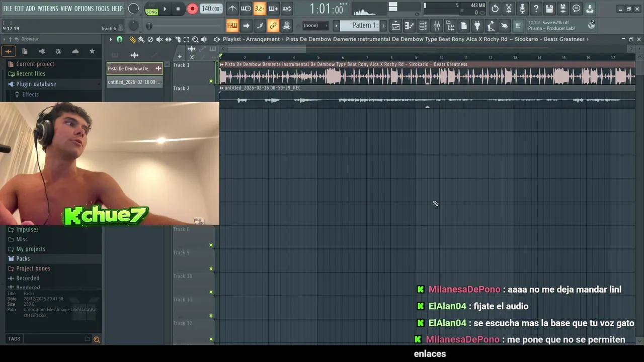This screenshot has width=644, height=362.
Task: Open the FL Studio chat bubble icon
Action: (x=577, y=9)
